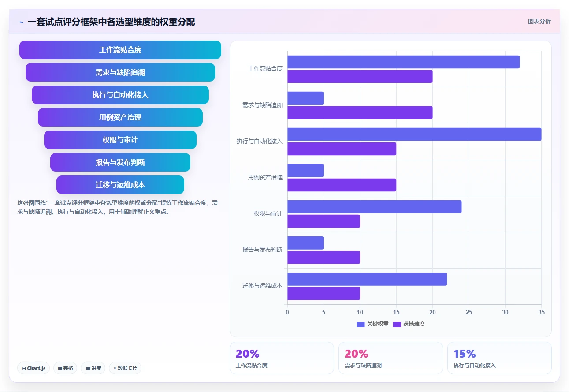Select the 工作流贴合度 funnel bar
This screenshot has width=569, height=392.
[x=120, y=50]
